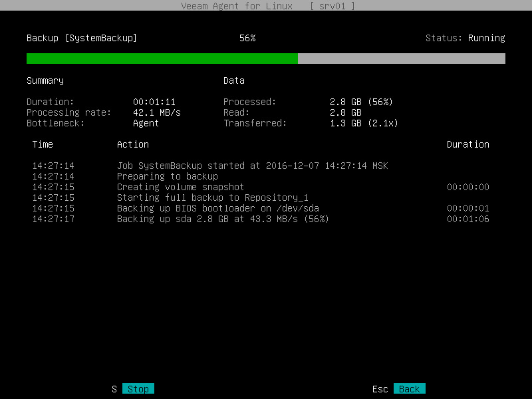The height and width of the screenshot is (399, 532).
Task: Select the Summary section header
Action: pyautogui.click(x=45, y=80)
